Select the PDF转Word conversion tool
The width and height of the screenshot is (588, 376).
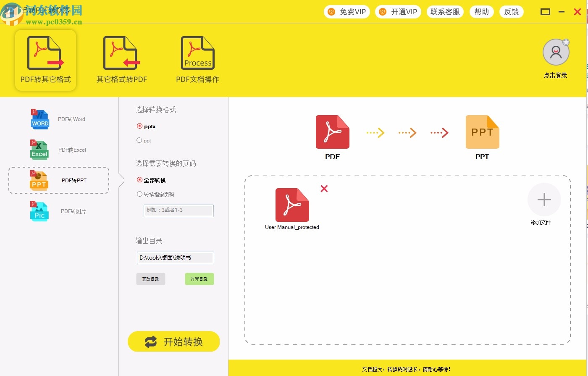click(59, 119)
